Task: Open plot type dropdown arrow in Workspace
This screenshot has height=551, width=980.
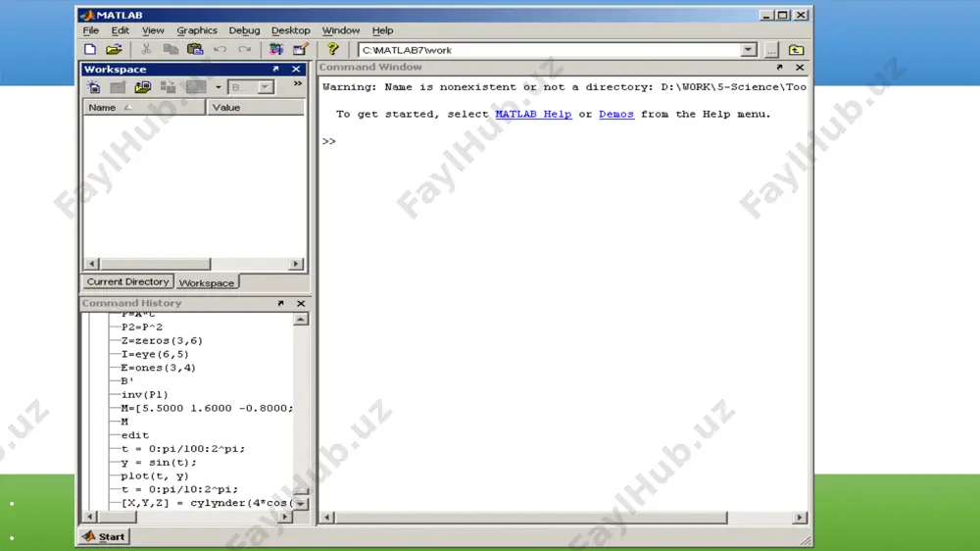Action: 219,87
